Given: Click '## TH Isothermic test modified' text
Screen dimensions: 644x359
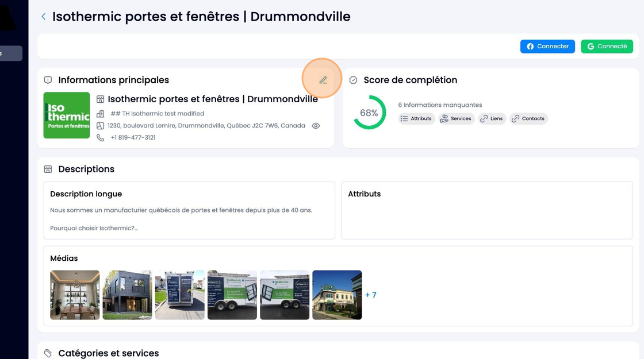Looking at the screenshot, I should pos(158,114).
